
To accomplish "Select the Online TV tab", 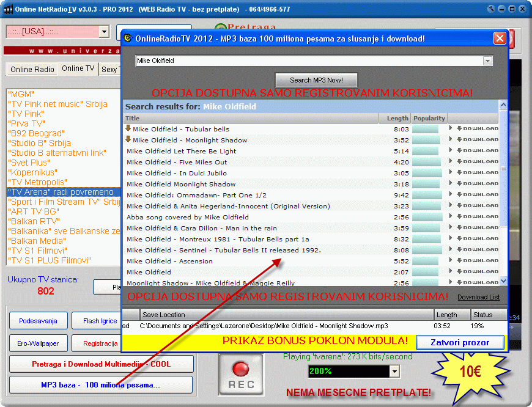I will 78,68.
